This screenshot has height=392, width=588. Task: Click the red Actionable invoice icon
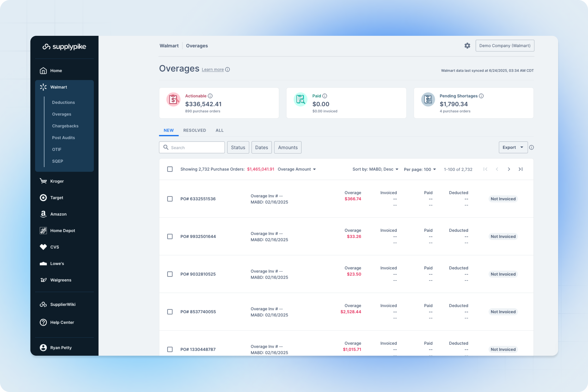click(x=173, y=100)
